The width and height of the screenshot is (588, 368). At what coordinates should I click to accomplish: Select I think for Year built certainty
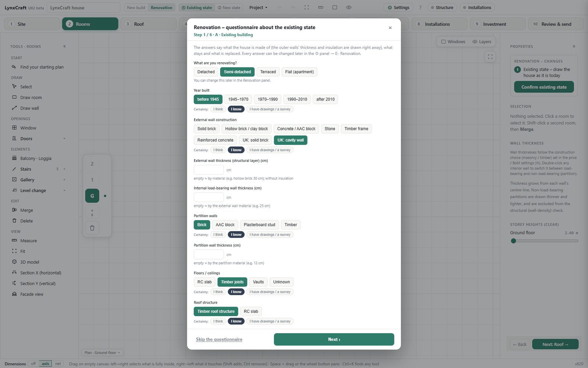coord(218,109)
